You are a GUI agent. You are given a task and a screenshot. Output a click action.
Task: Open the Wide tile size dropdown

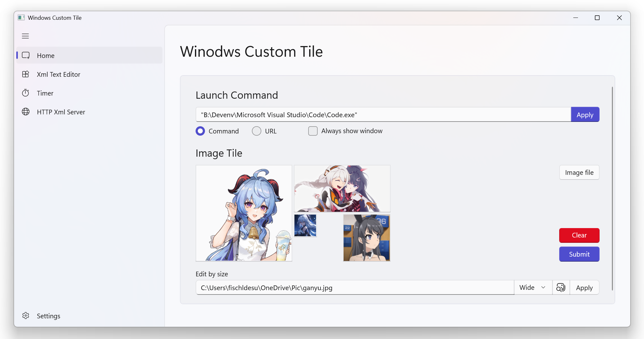533,287
